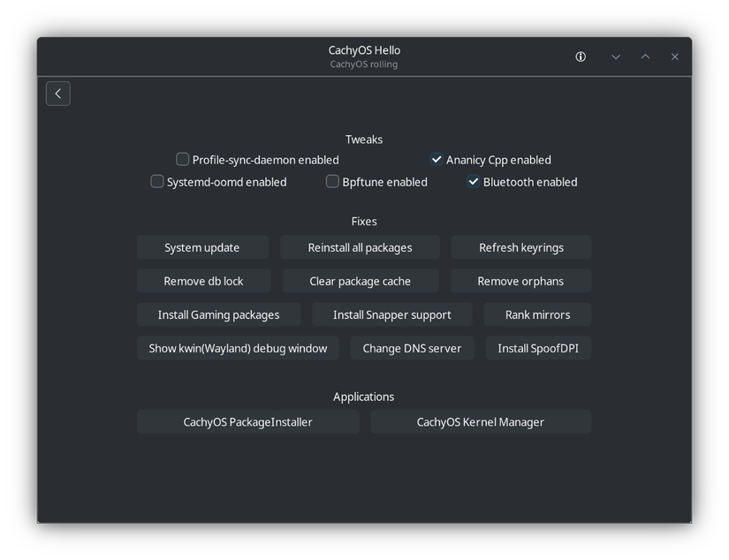This screenshot has width=729, height=560.
Task: Run a System update
Action: (202, 247)
